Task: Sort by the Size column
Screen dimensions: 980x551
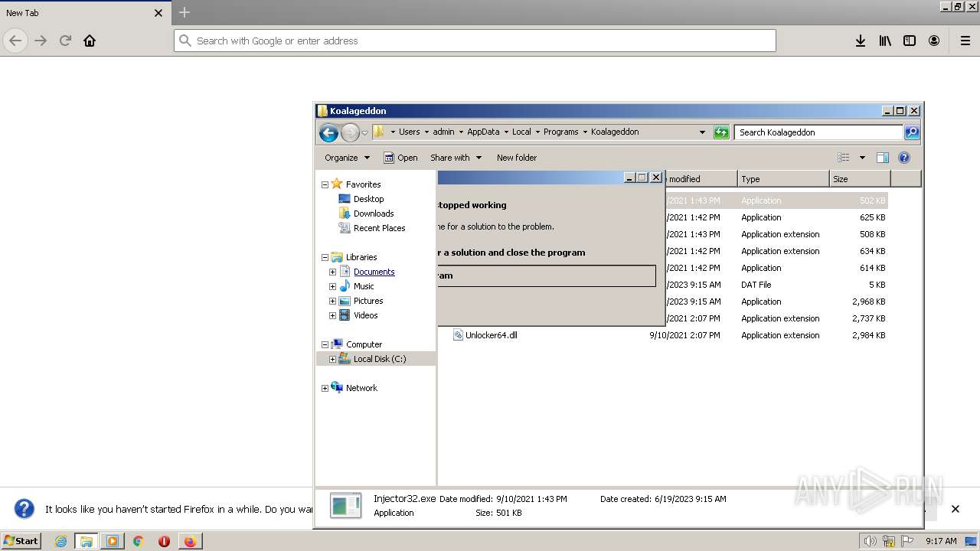Action: click(860, 178)
